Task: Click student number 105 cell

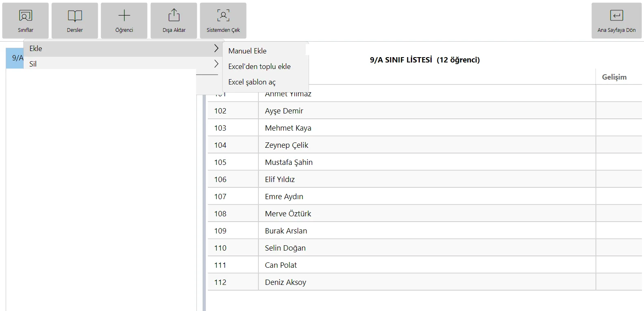Action: pos(233,162)
